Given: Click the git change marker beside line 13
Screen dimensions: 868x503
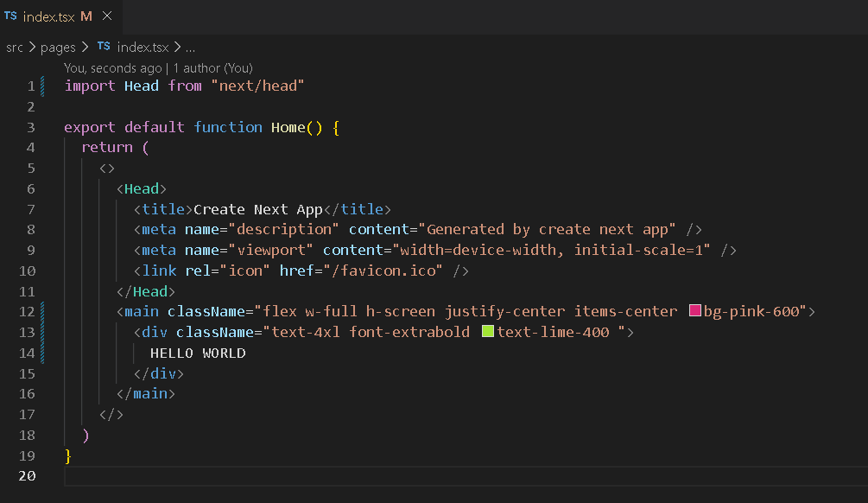Looking at the screenshot, I should (42, 332).
